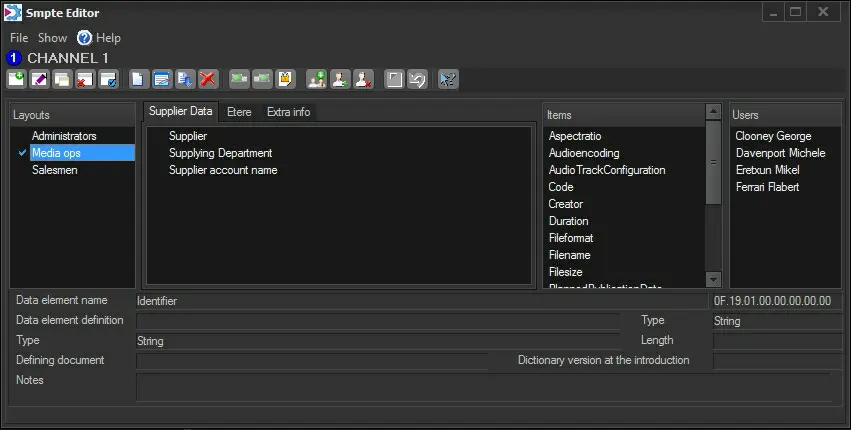The width and height of the screenshot is (851, 430).
Task: Click the new layout icon with green plus
Action: [x=17, y=78]
